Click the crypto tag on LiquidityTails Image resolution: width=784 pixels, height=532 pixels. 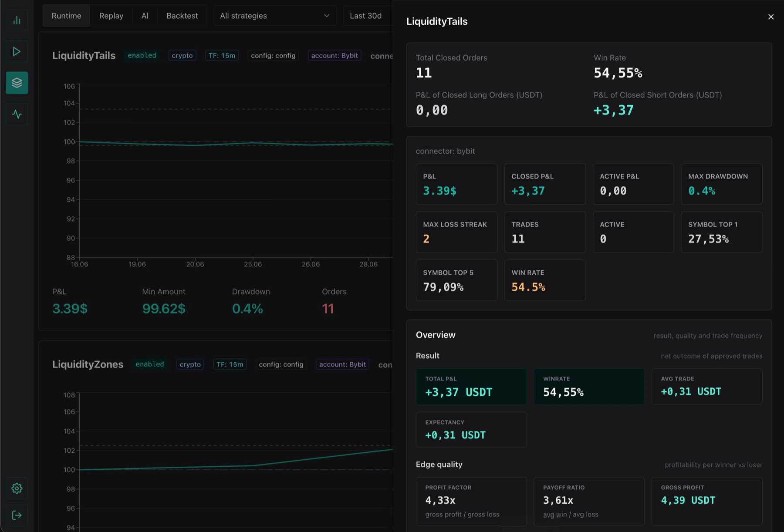coord(182,56)
